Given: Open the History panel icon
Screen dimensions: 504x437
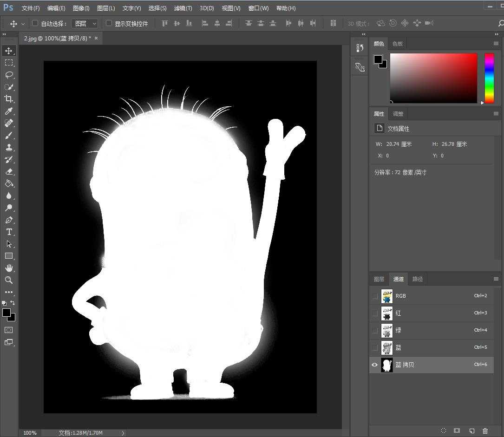Looking at the screenshot, I should click(360, 48).
